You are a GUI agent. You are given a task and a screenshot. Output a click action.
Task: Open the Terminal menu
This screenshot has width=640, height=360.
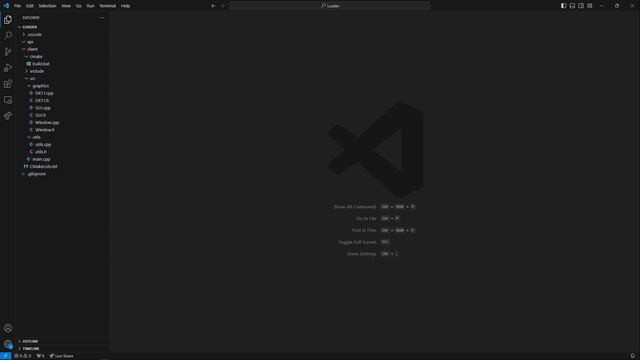pyautogui.click(x=108, y=6)
